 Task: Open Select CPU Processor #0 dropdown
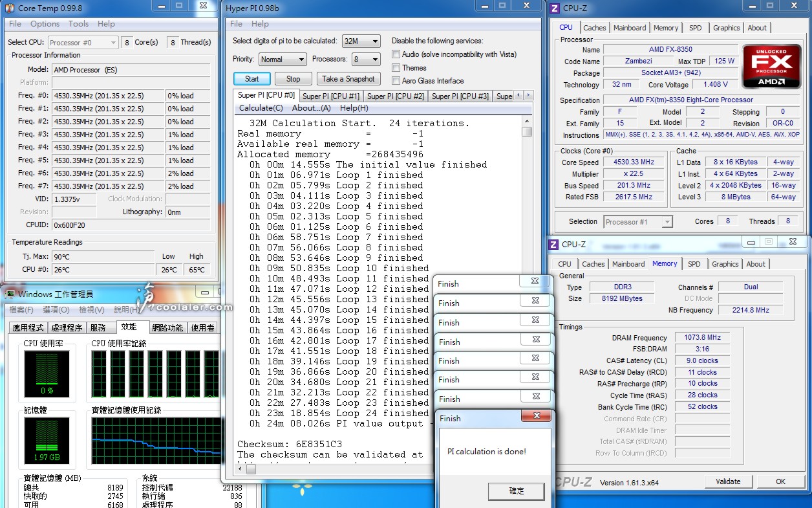click(x=83, y=42)
